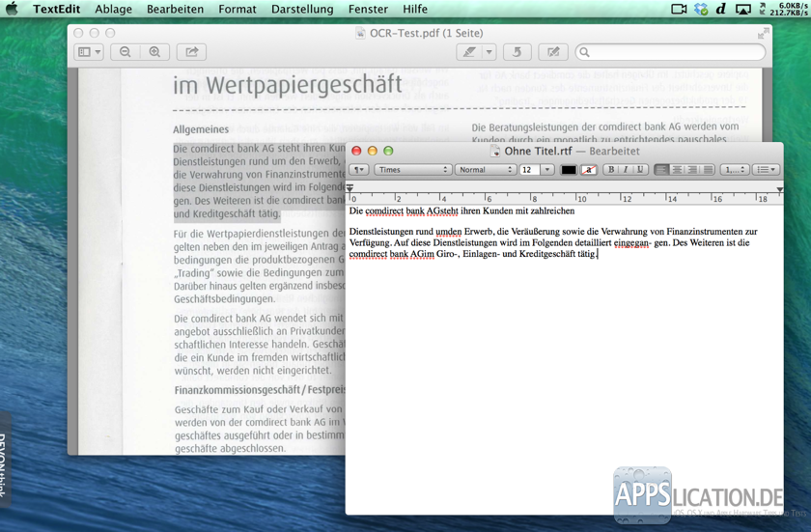Open the Normal typeface style dropdown
811x532 pixels.
pyautogui.click(x=485, y=170)
